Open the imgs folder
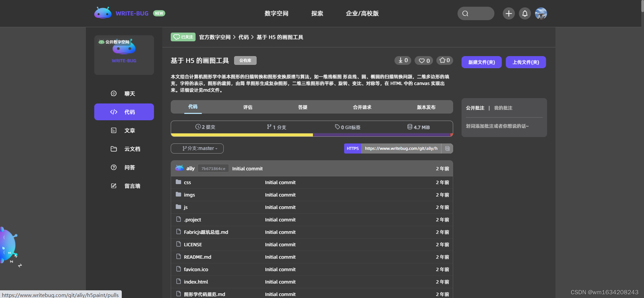 click(x=190, y=195)
